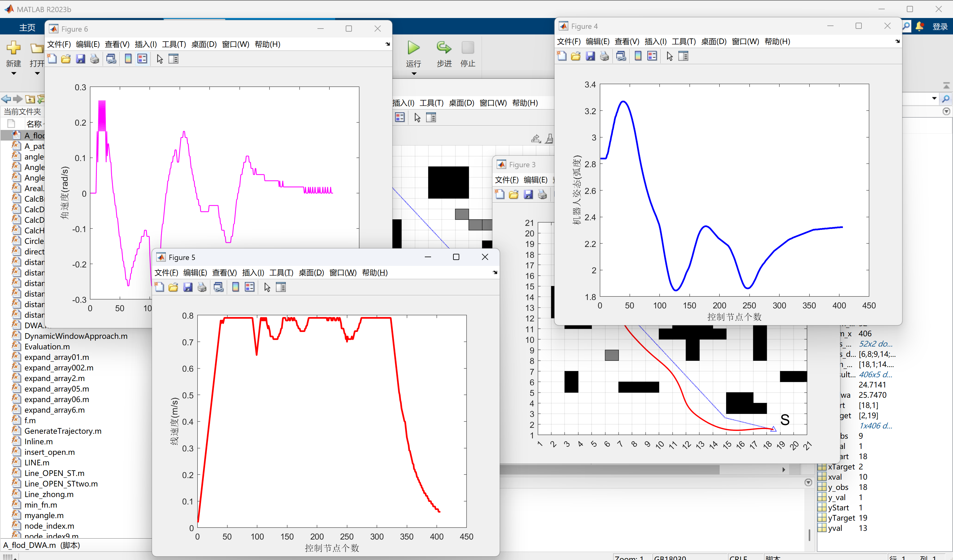Expand the New file dropdown arrow

click(x=14, y=74)
